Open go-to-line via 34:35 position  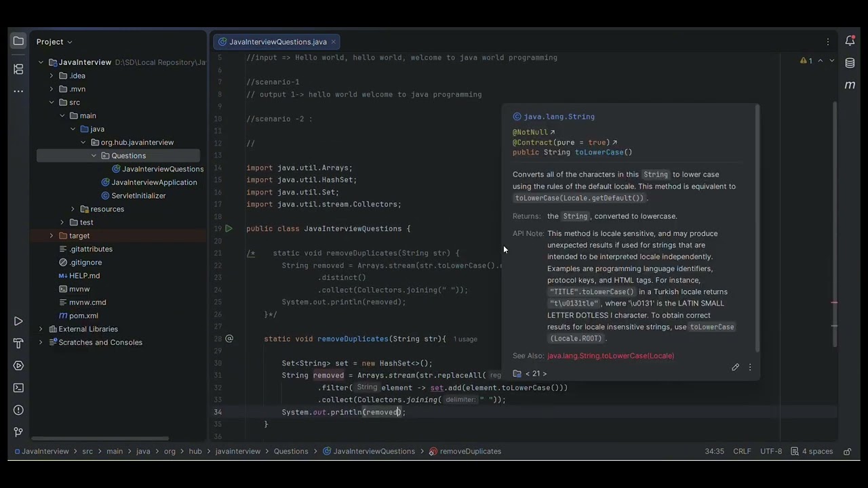tap(714, 451)
